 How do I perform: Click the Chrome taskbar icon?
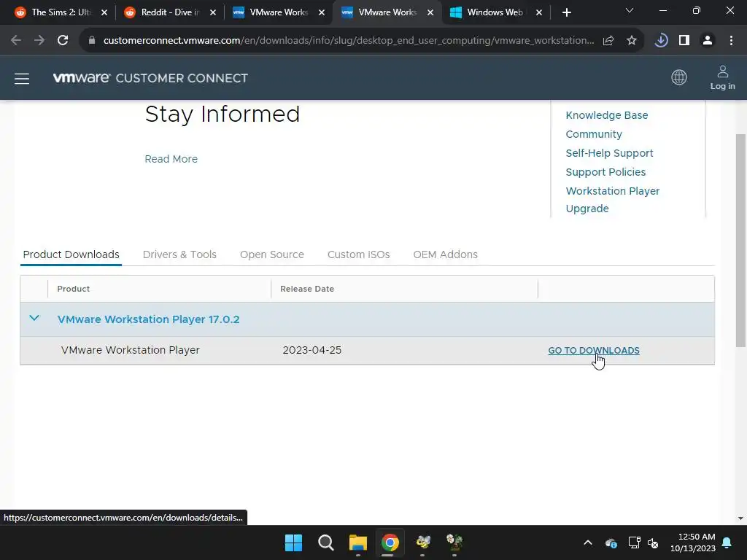coord(390,542)
